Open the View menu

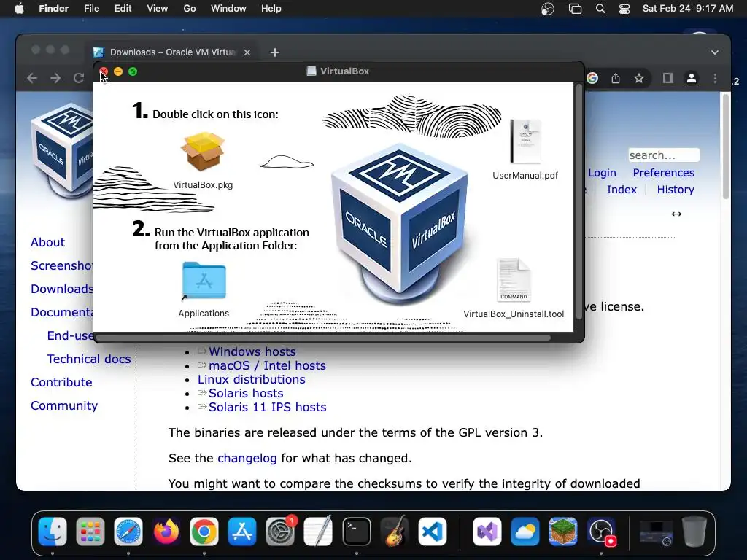[158, 9]
